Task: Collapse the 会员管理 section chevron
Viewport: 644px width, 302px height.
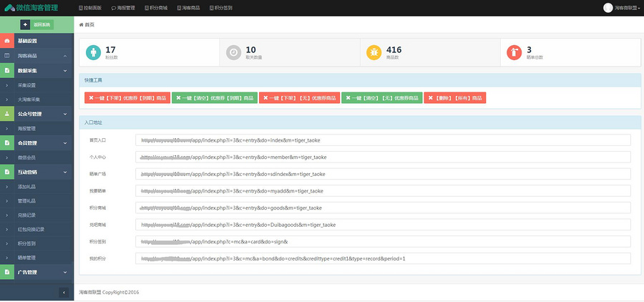Action: [x=65, y=143]
